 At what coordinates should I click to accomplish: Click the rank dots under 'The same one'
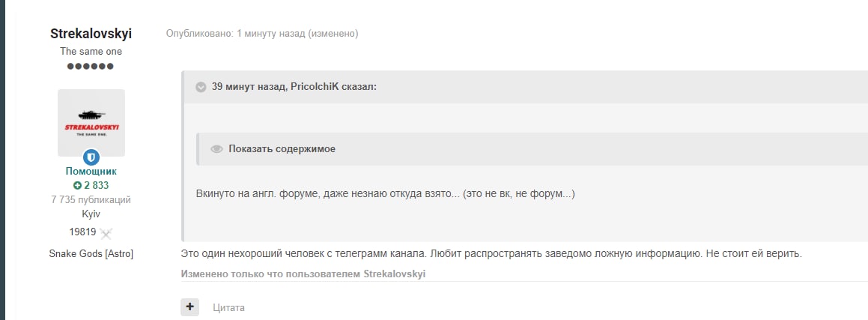(x=91, y=67)
